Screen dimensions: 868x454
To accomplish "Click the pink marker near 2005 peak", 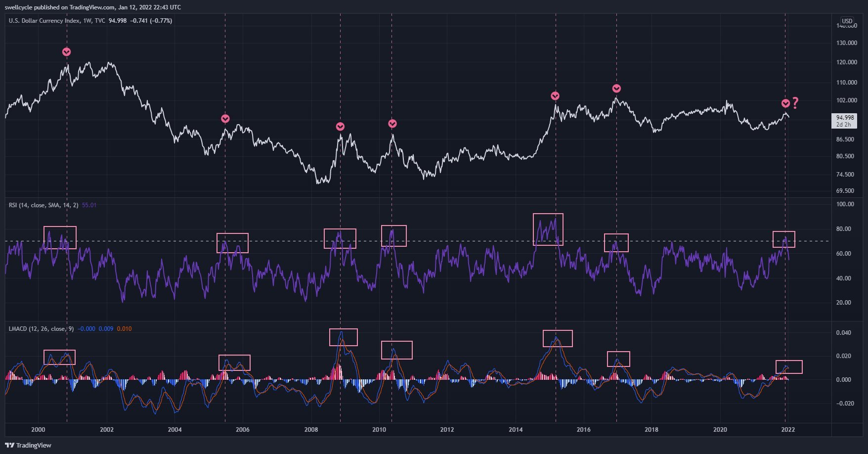I will (225, 119).
